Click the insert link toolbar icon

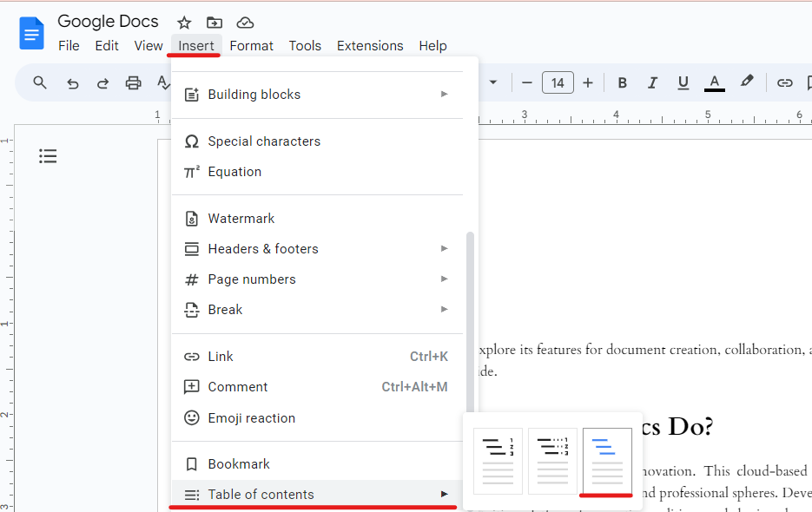point(784,83)
